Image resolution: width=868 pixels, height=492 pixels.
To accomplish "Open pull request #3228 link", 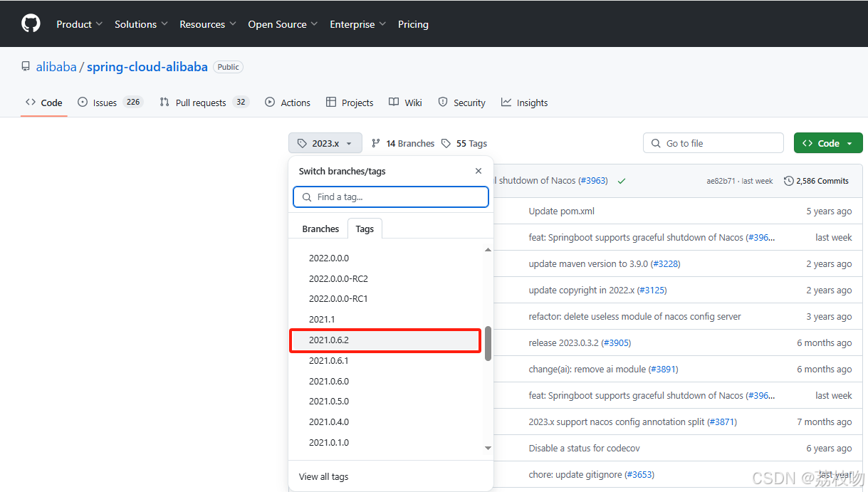I will coord(665,263).
